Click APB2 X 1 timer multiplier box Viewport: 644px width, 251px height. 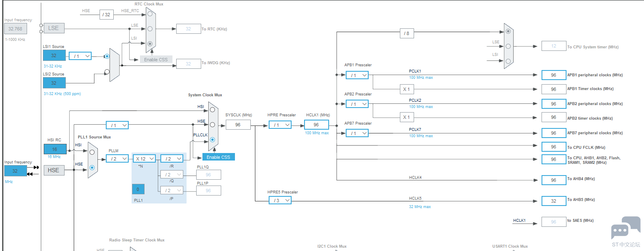(x=407, y=117)
